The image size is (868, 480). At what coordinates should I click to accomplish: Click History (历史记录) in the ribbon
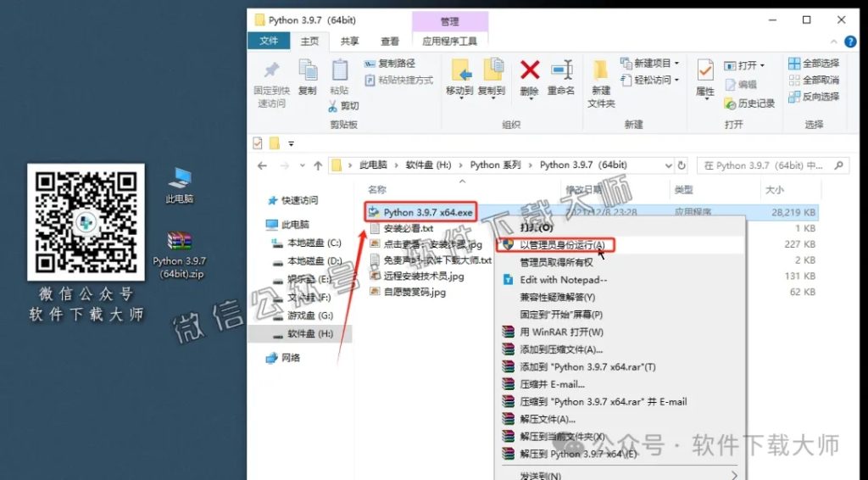749,103
